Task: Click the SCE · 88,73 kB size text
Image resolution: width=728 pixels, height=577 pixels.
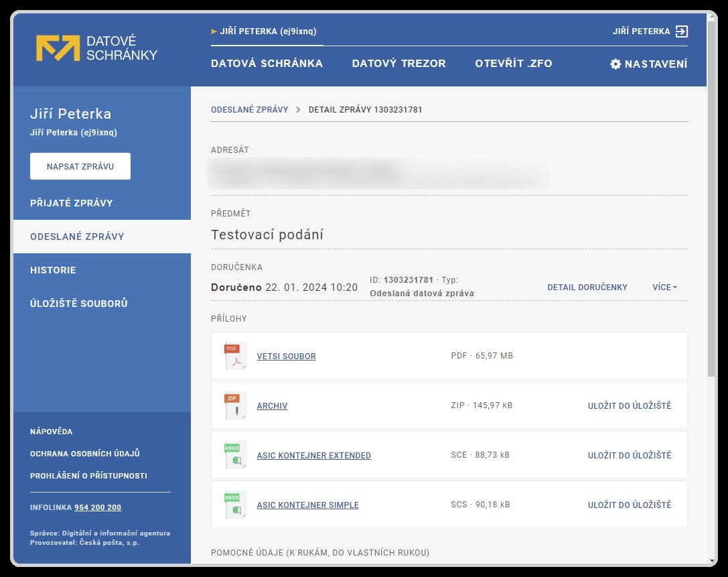Action: [480, 455]
